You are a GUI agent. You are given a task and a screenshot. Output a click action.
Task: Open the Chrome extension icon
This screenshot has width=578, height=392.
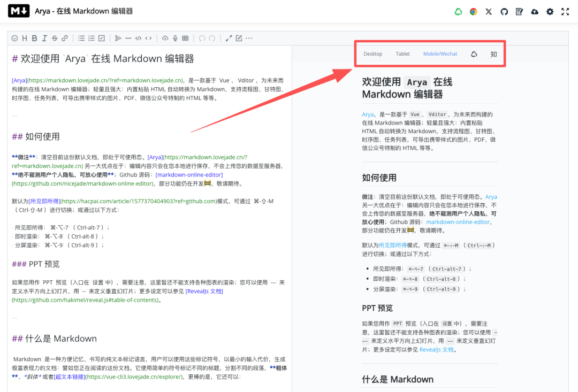pyautogui.click(x=473, y=12)
